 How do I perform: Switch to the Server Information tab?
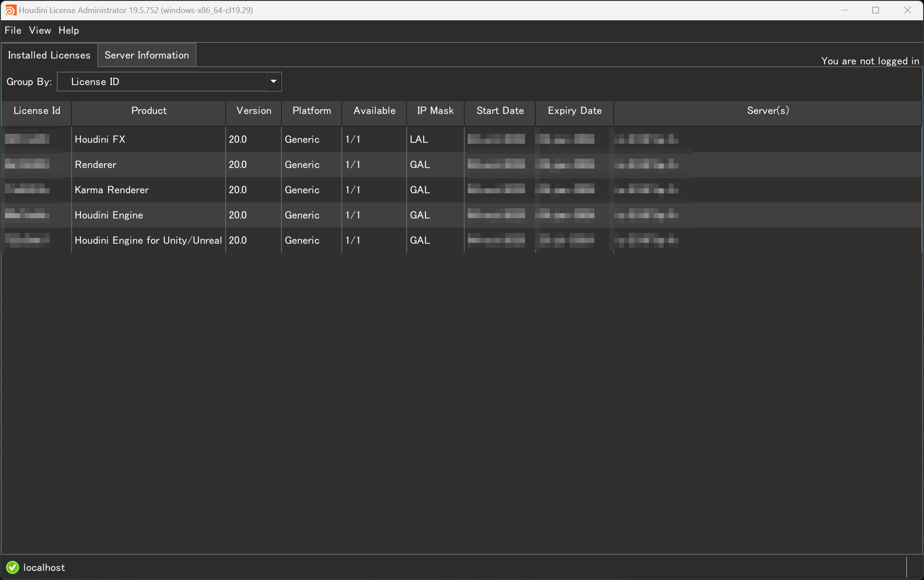[x=146, y=55]
